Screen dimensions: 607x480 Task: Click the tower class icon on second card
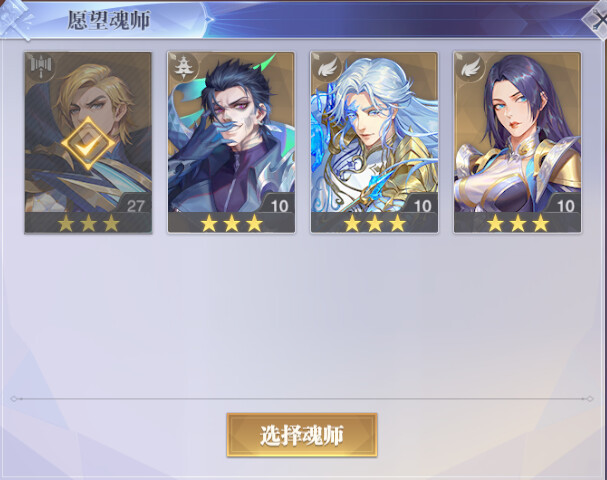tap(182, 68)
